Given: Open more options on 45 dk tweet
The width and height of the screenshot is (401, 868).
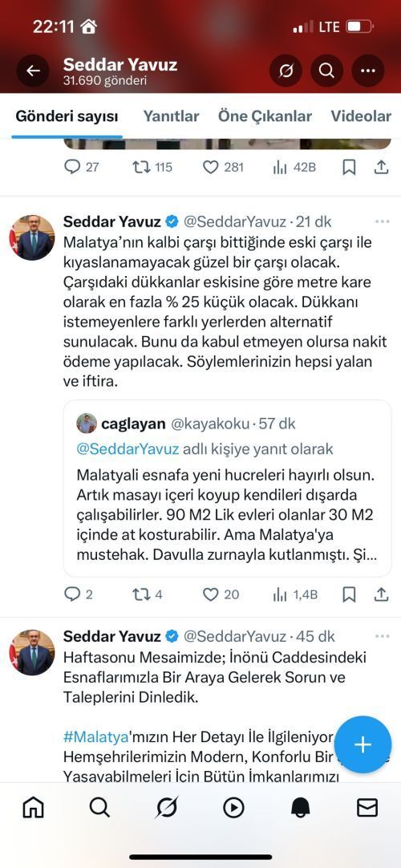Looking at the screenshot, I should coord(383,637).
